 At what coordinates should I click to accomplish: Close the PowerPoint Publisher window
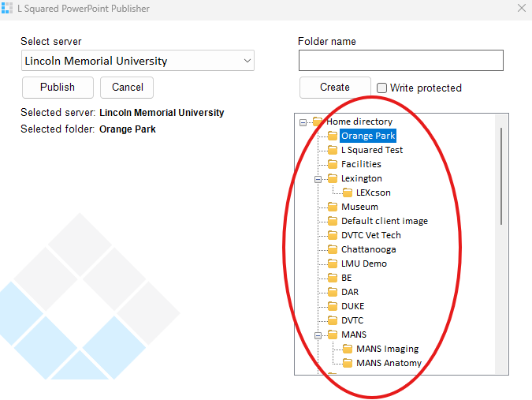pos(522,8)
